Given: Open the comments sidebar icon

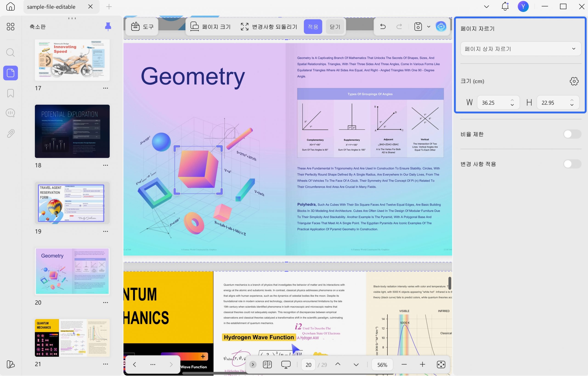Looking at the screenshot, I should coord(11,113).
